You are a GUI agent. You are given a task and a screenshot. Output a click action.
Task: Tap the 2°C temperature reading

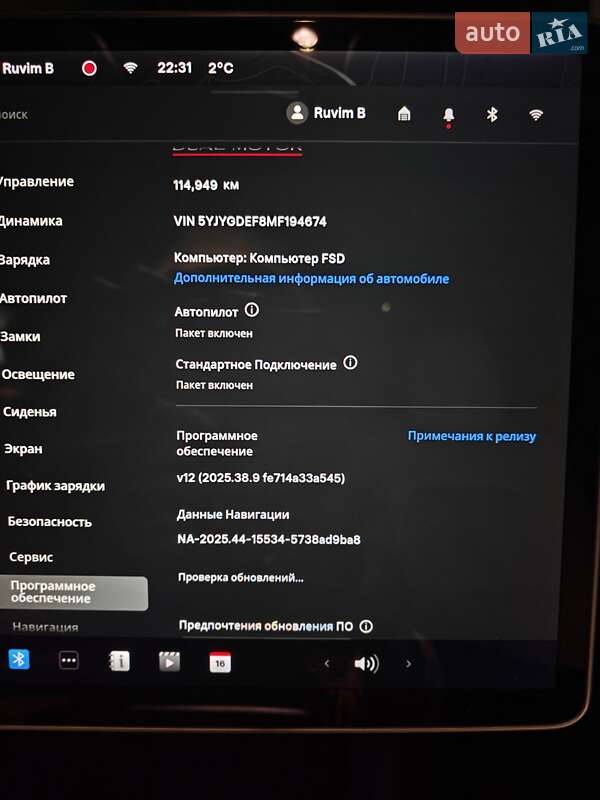[x=221, y=68]
